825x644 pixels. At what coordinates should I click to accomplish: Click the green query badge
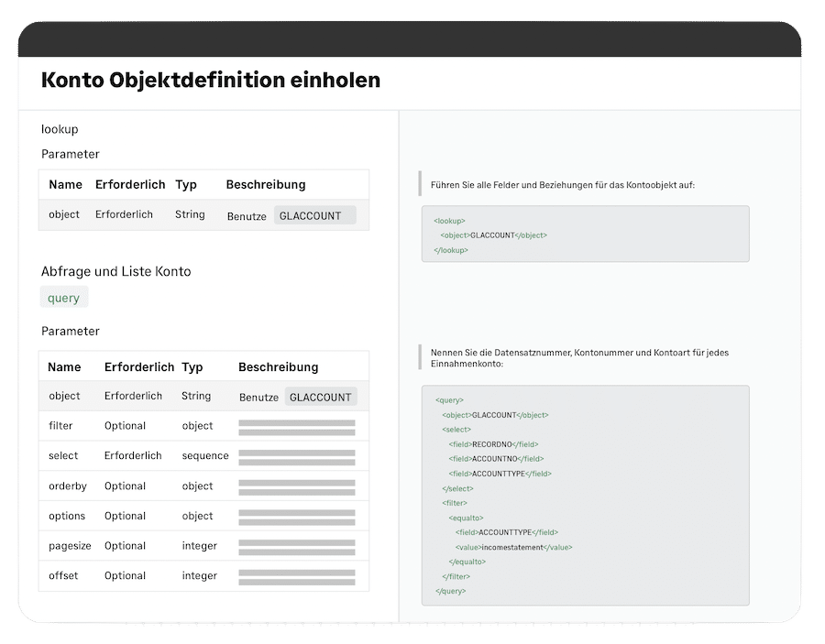point(63,298)
